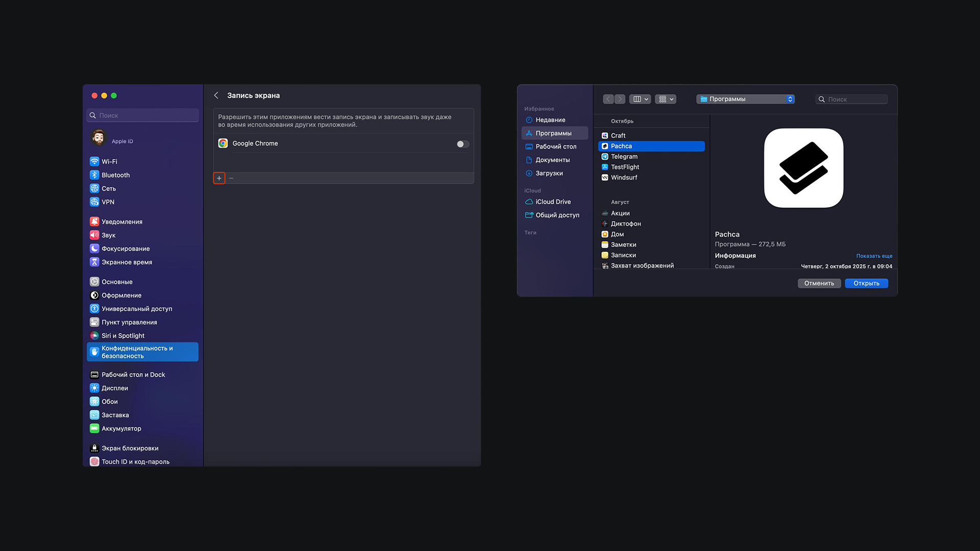The width and height of the screenshot is (980, 551).
Task: Toggle Google Chrome screen recording switch
Action: point(462,144)
